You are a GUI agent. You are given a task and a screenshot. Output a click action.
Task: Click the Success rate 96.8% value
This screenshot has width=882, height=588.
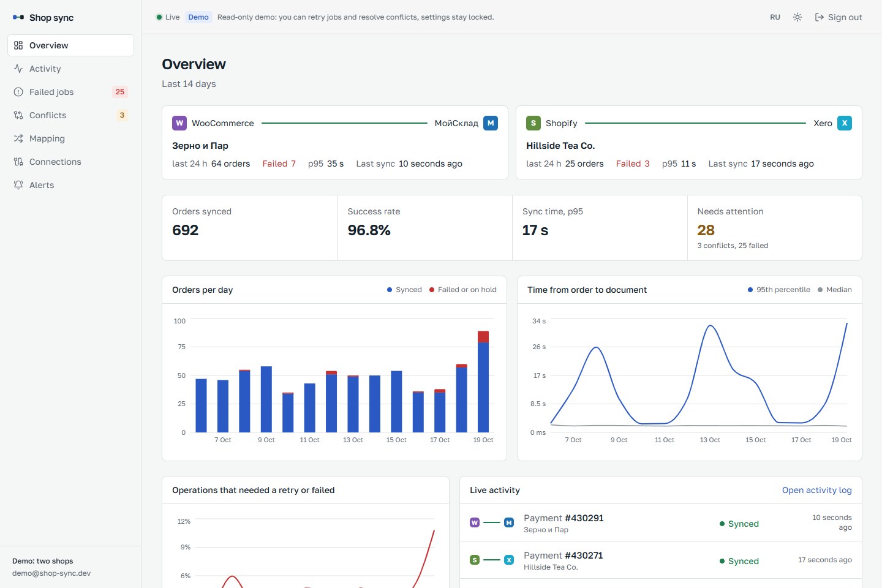click(x=369, y=230)
